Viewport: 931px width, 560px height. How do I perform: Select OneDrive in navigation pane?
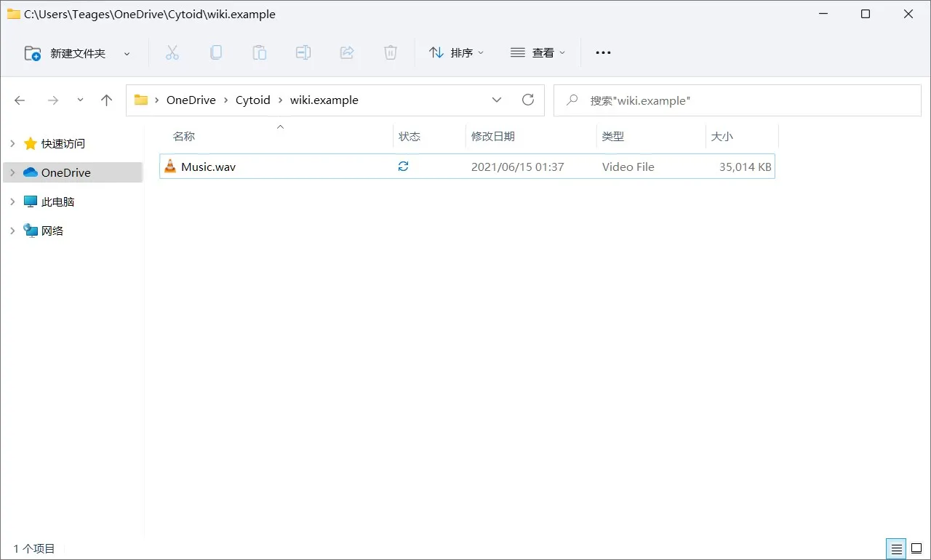click(65, 172)
